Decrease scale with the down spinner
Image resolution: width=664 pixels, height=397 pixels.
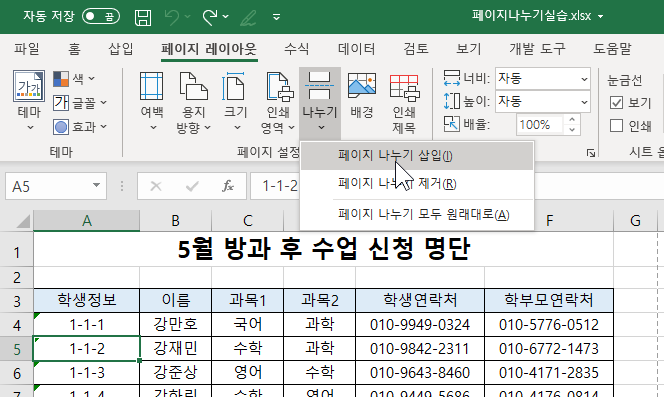(x=572, y=130)
